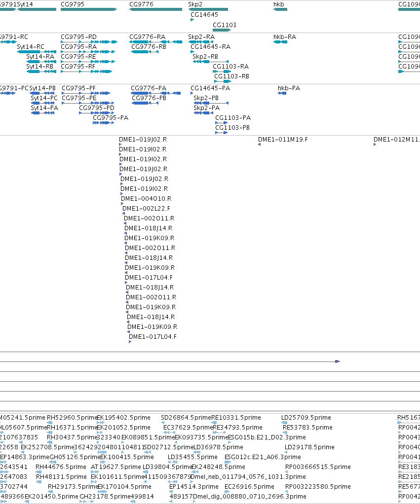Screen dimensions: 420x504
Task: Click EST LD29178.5prime
Action: click(x=286, y=452)
